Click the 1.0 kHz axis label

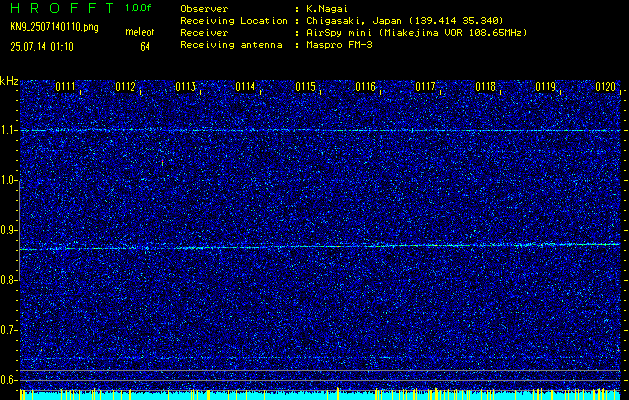8,181
